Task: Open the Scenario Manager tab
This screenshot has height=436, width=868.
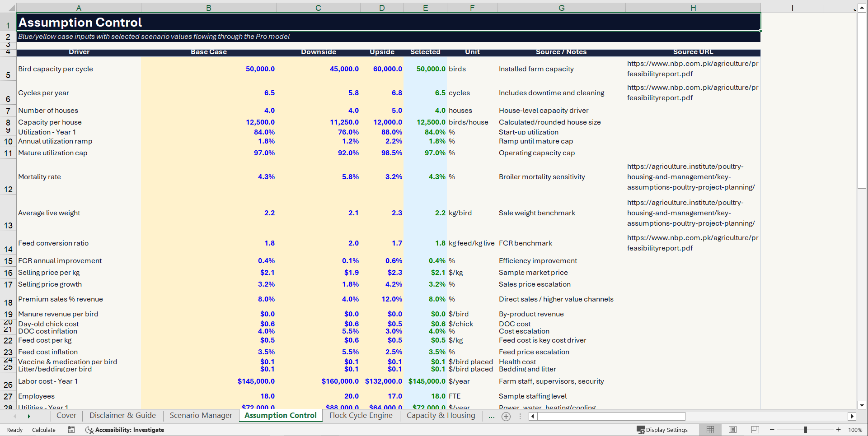Action: (201, 416)
